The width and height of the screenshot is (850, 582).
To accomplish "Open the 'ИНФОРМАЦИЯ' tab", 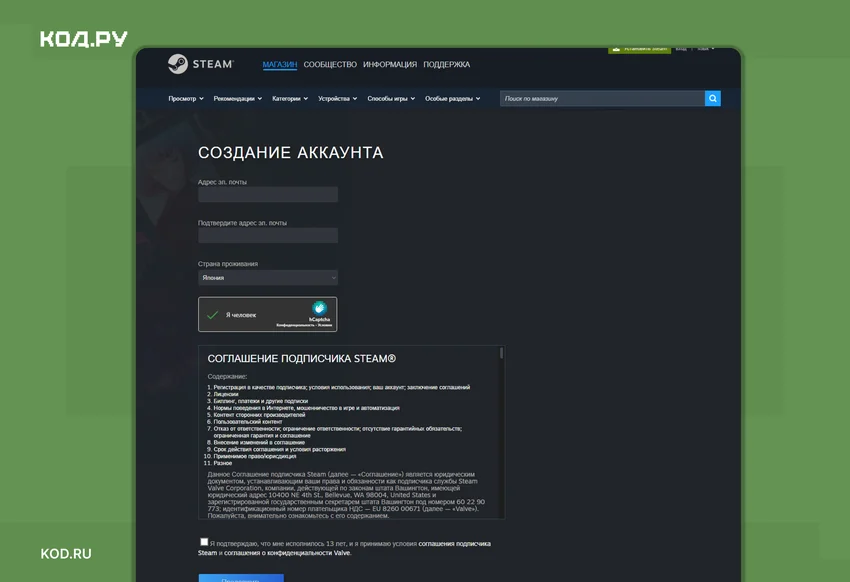I will tap(390, 64).
